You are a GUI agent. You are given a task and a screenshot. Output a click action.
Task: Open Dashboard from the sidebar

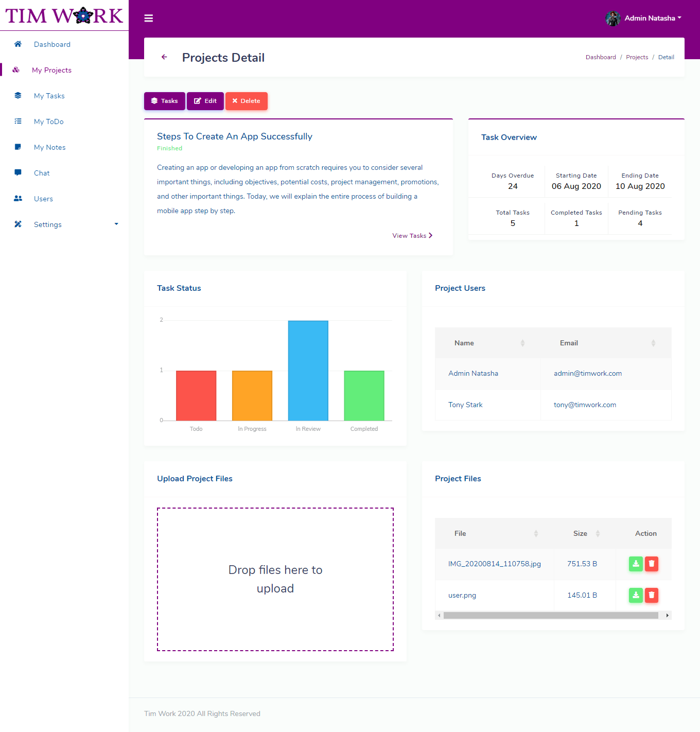tap(52, 44)
